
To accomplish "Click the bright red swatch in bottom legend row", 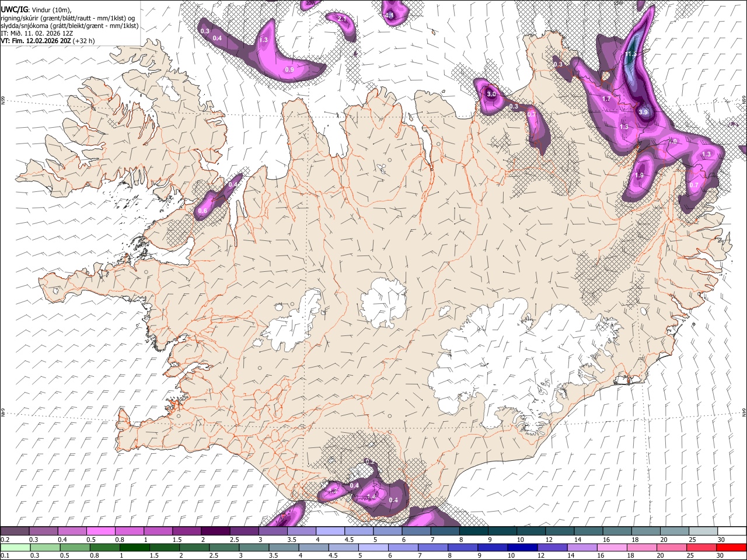I will [x=732, y=547].
